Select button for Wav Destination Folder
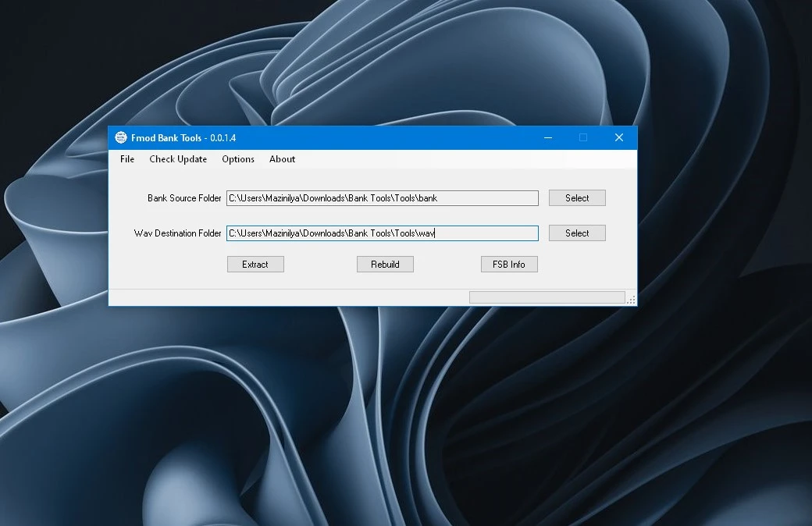This screenshot has height=526, width=812. click(577, 233)
